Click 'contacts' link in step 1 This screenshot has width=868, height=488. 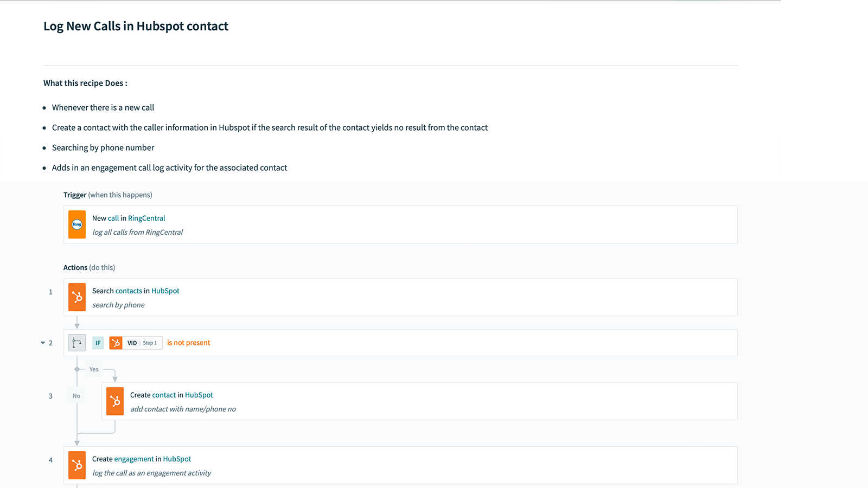pyautogui.click(x=129, y=291)
